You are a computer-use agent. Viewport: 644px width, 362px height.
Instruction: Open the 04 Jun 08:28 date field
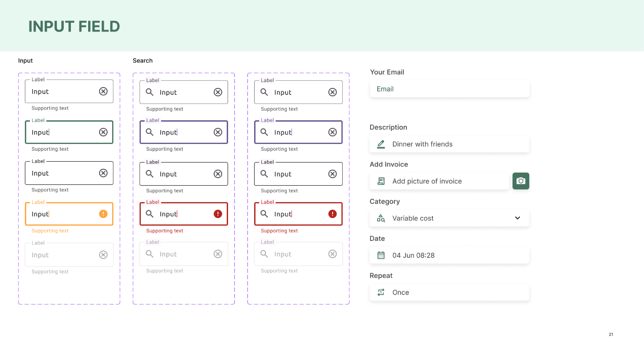click(x=449, y=255)
